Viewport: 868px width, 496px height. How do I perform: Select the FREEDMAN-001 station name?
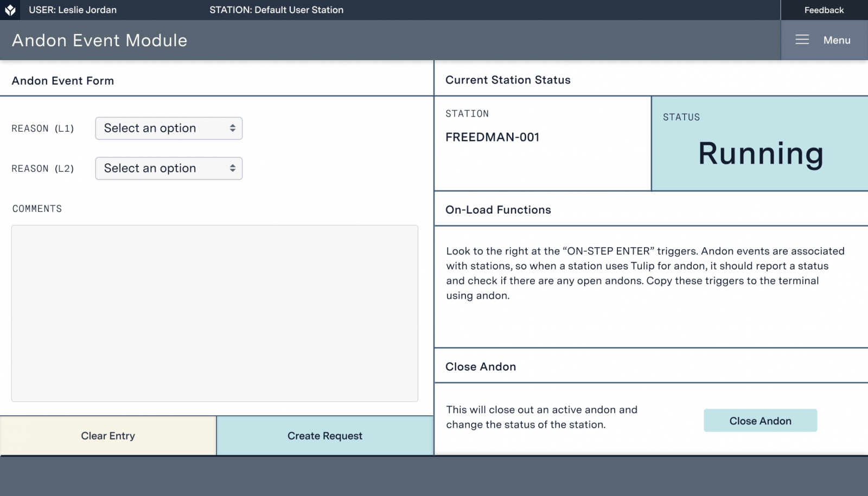[492, 137]
